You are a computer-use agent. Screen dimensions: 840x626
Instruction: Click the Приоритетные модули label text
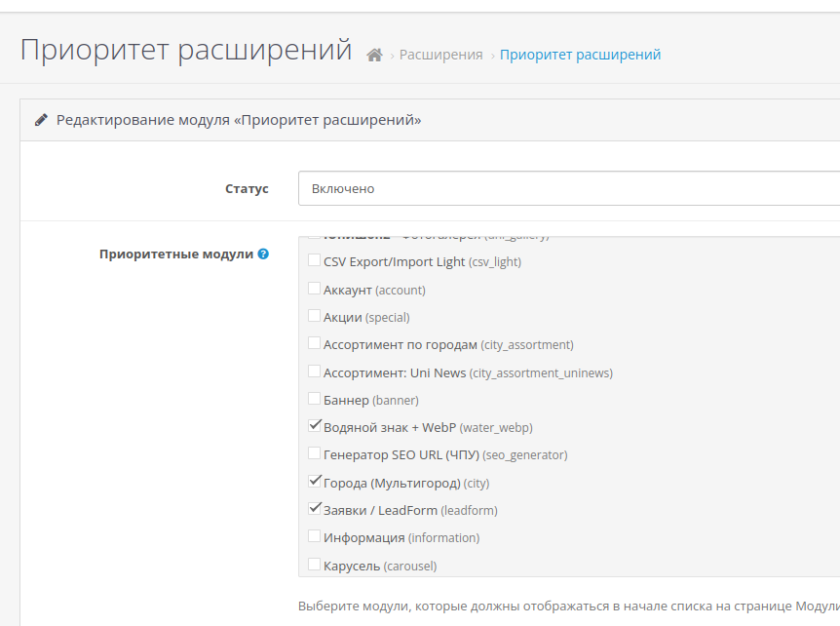click(x=176, y=254)
